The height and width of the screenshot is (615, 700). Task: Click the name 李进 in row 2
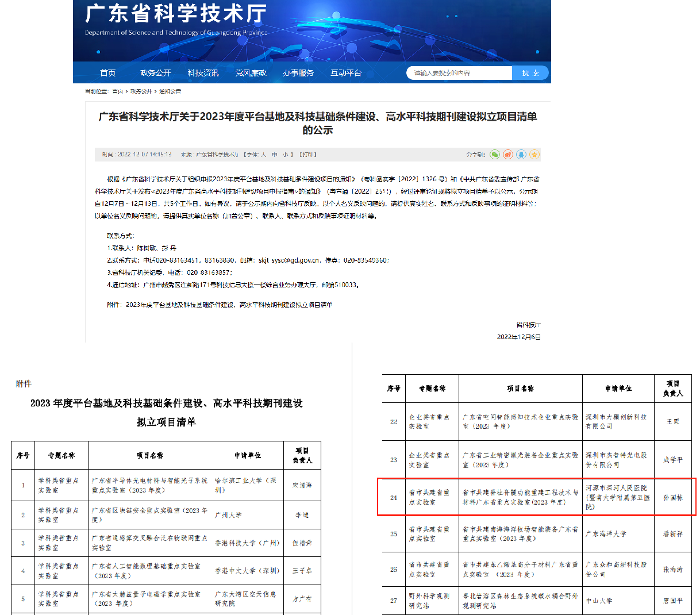[302, 515]
